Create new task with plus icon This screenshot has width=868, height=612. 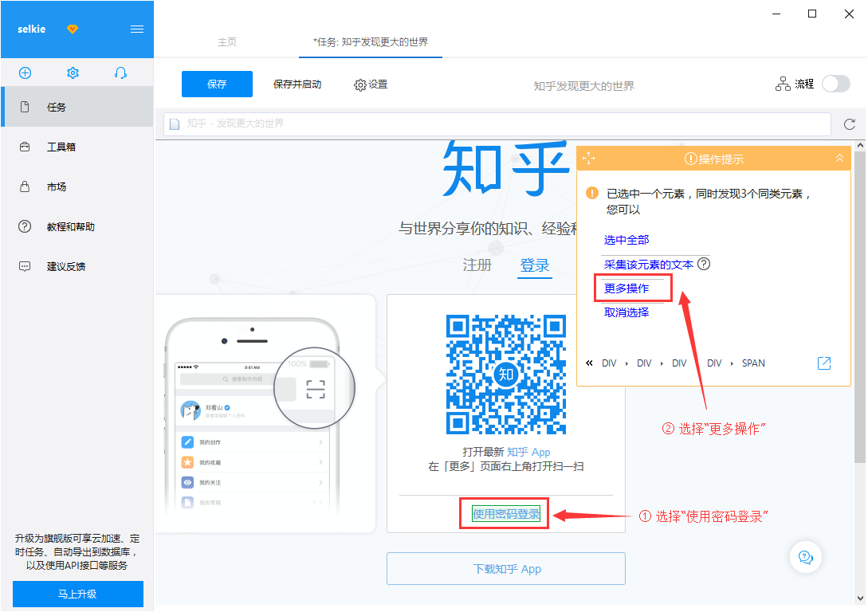tap(25, 73)
